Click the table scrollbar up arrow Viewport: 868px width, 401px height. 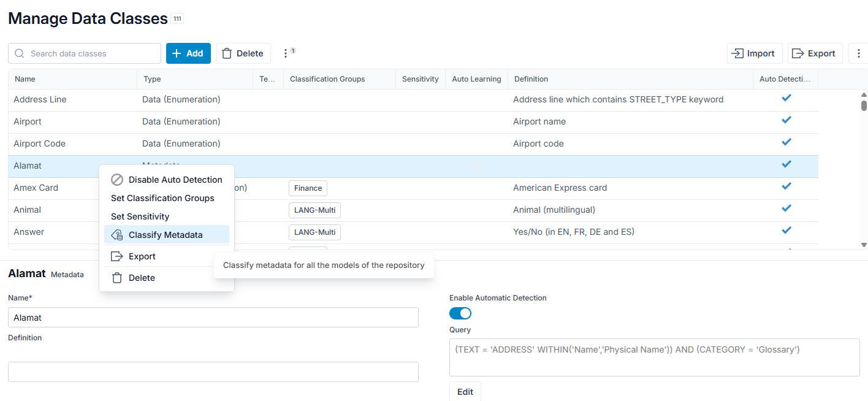[864, 95]
